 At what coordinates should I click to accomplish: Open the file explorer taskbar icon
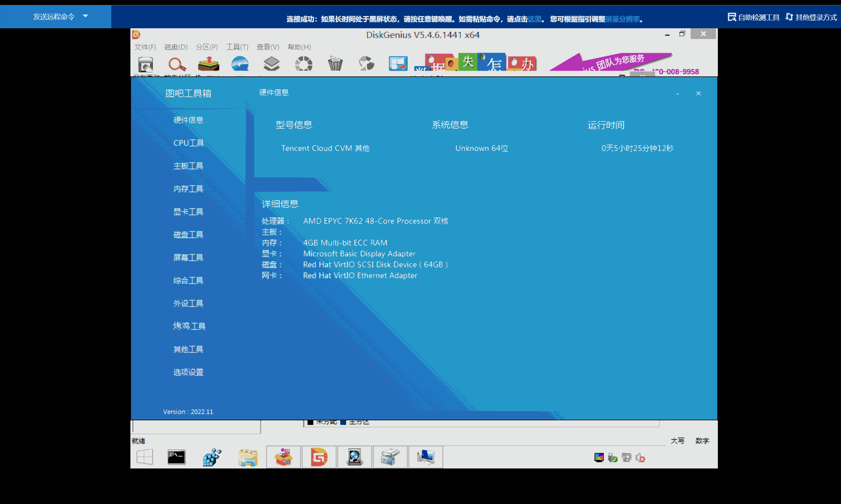[248, 457]
